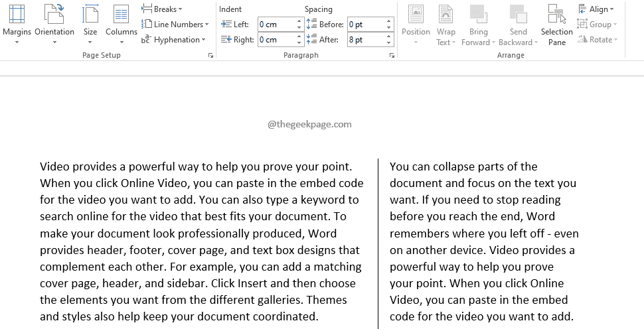The width and height of the screenshot is (644, 329).
Task: Open the Page Setup dialog launcher
Action: [211, 56]
